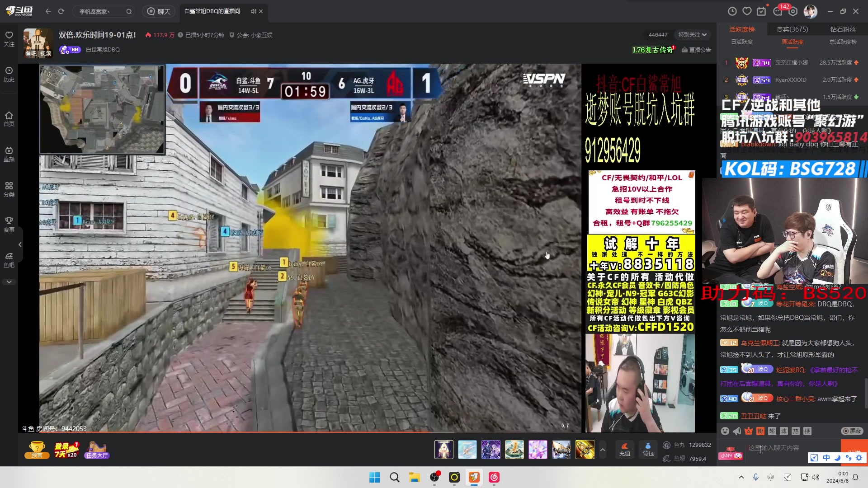Open the emoji picker in the chat toolbar
The image size is (868, 488).
pyautogui.click(x=725, y=431)
